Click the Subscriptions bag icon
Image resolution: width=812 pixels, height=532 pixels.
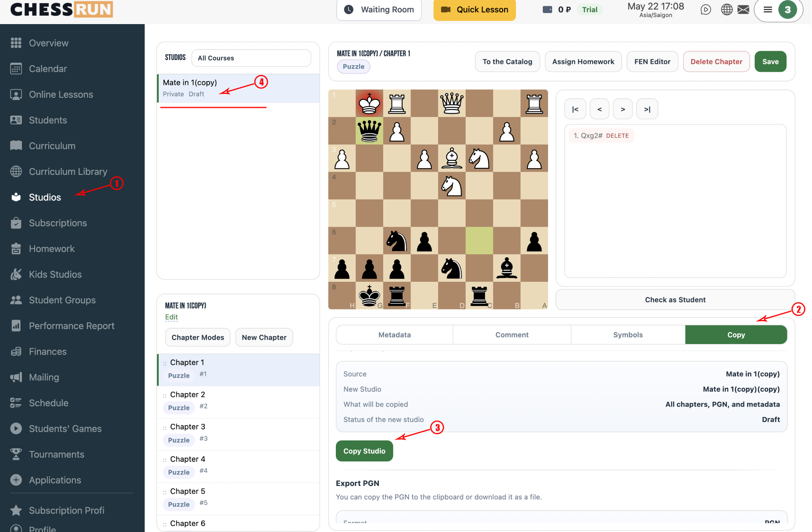pos(16,223)
